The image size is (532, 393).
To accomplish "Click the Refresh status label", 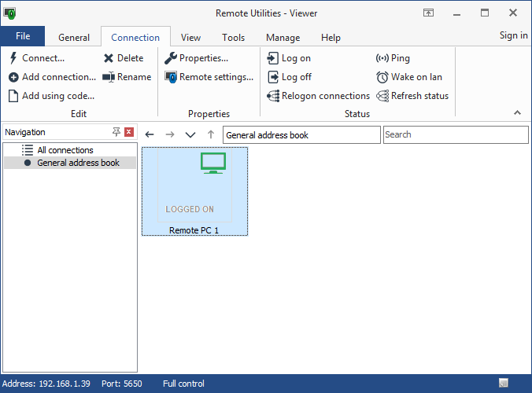I will coord(419,96).
